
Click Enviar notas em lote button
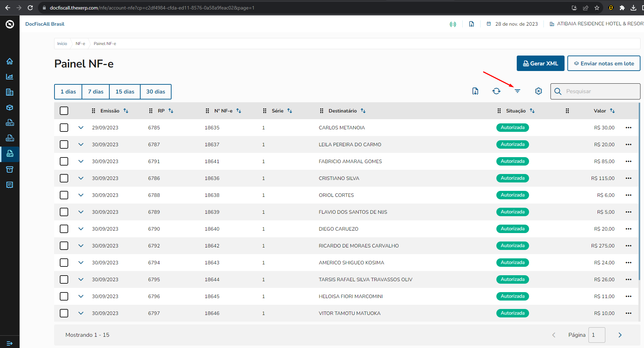pos(604,63)
